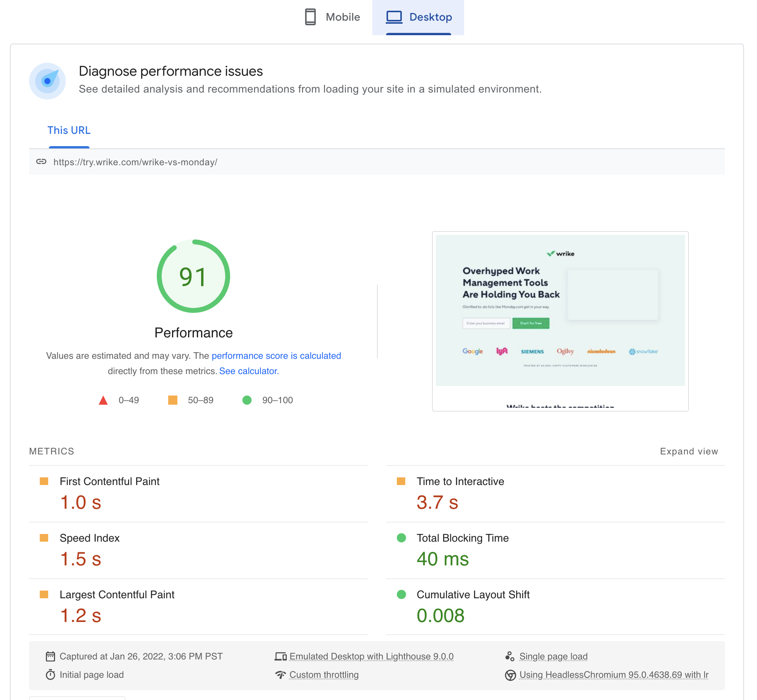This screenshot has height=700, width=757.
Task: Click the 91 performance score gauge
Action: pyautogui.click(x=193, y=276)
